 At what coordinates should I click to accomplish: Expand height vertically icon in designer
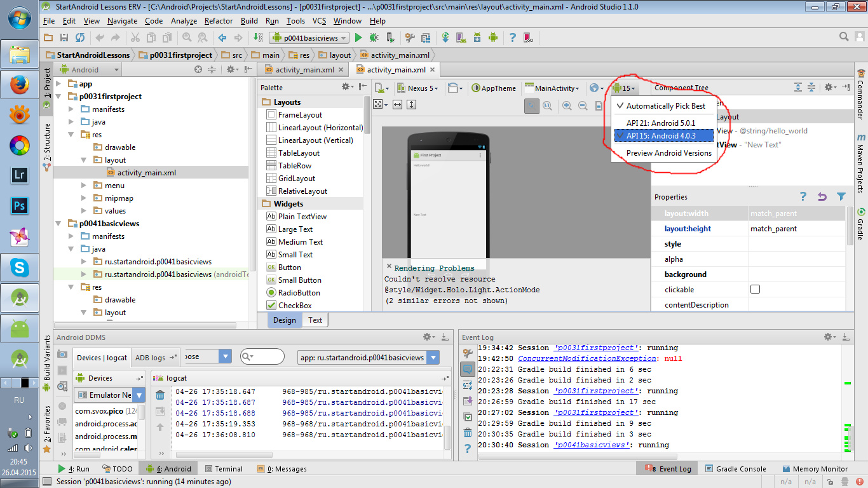[x=412, y=104]
